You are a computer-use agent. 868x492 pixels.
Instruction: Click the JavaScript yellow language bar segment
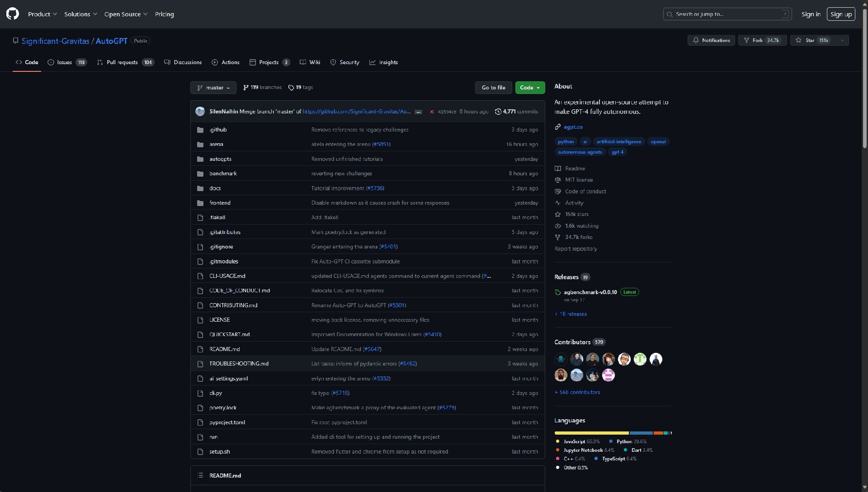(x=591, y=433)
